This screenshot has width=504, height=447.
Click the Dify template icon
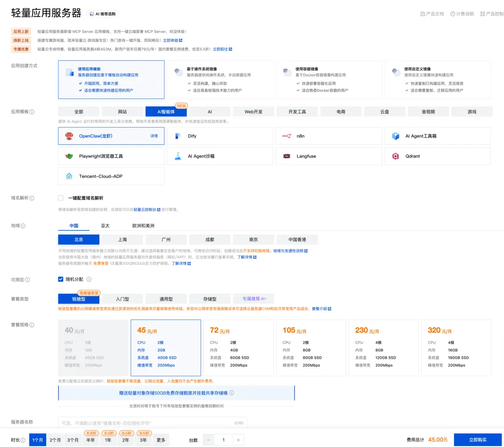coord(178,136)
